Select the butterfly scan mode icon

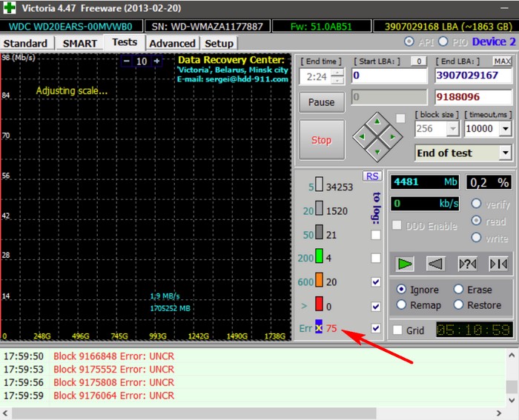point(498,263)
